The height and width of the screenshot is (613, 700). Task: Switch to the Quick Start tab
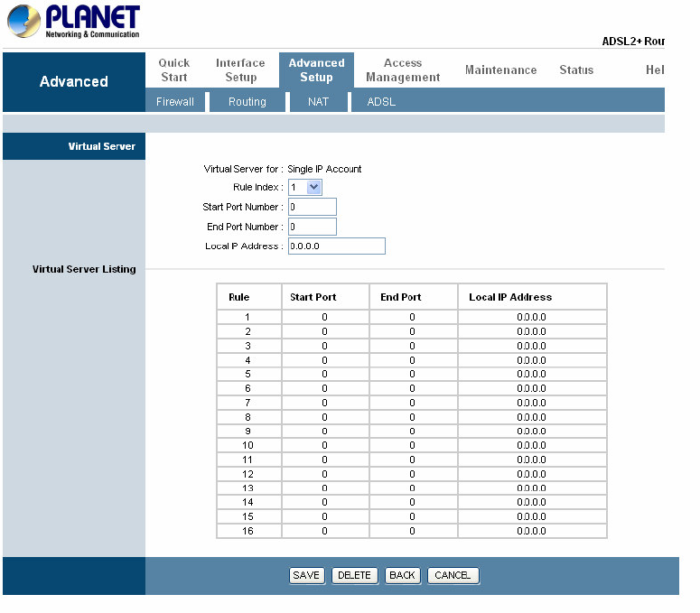click(174, 70)
